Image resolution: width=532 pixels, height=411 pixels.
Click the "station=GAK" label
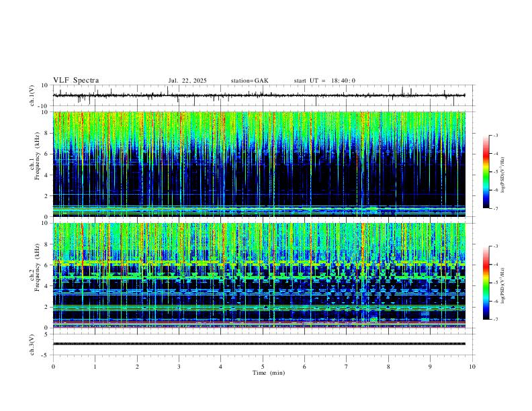249,81
